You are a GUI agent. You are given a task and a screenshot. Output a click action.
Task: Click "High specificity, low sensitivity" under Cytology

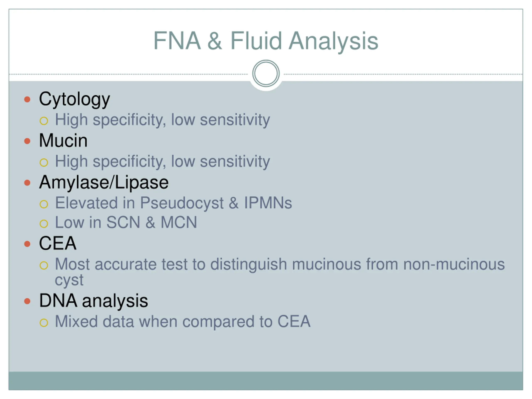[162, 120]
